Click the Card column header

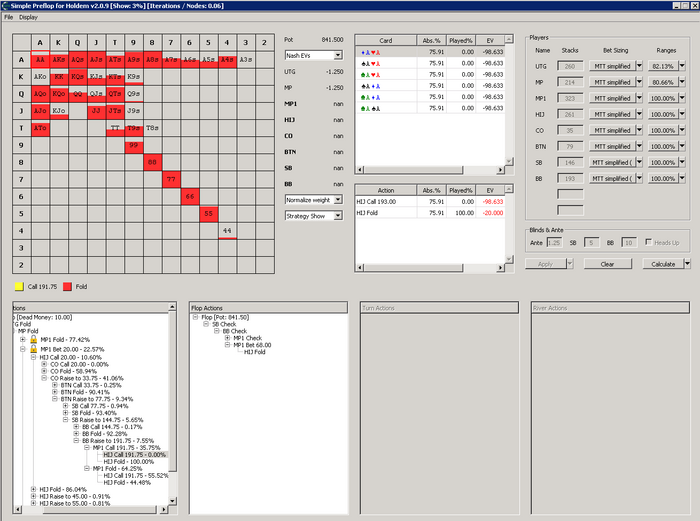386,40
